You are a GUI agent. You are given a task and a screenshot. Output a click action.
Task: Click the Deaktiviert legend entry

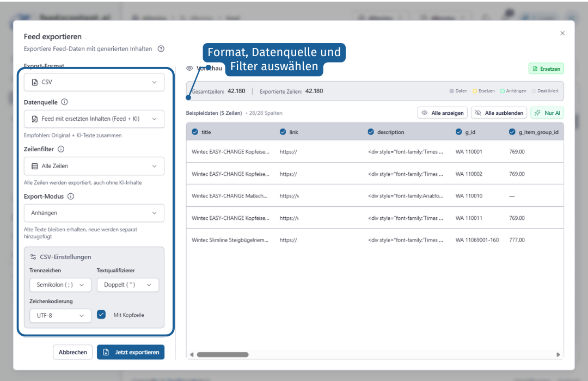pos(545,91)
